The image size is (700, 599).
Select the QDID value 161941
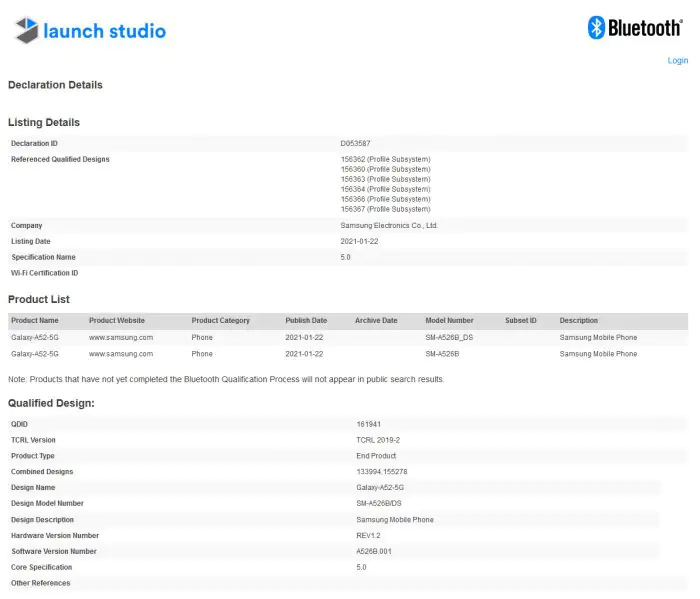[369, 424]
